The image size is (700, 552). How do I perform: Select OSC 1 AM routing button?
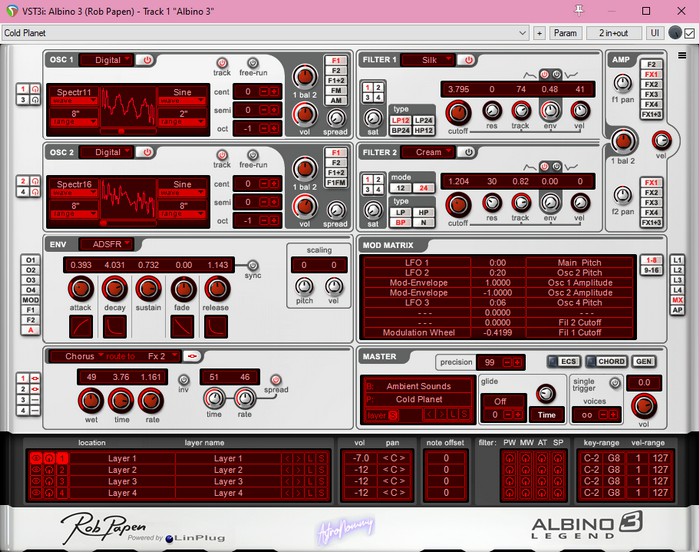[336, 100]
